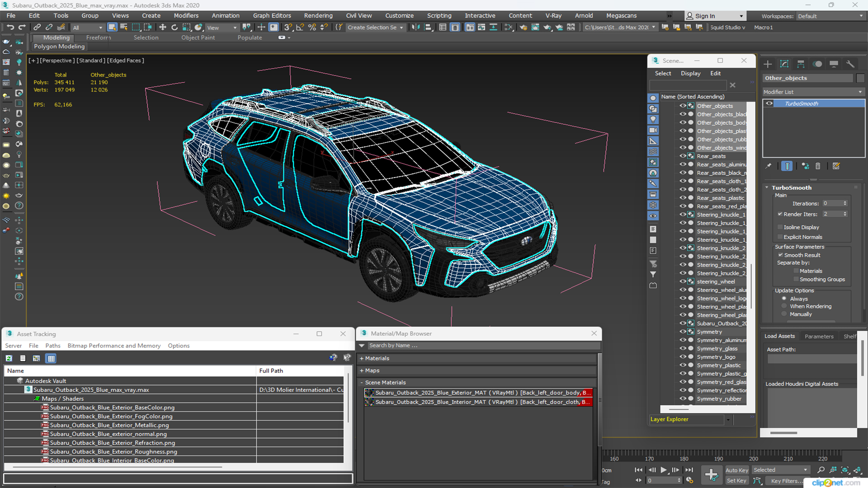Screen dimensions: 868x488
Task: Hide the steering_wheel object via eye icon
Action: coord(683,282)
